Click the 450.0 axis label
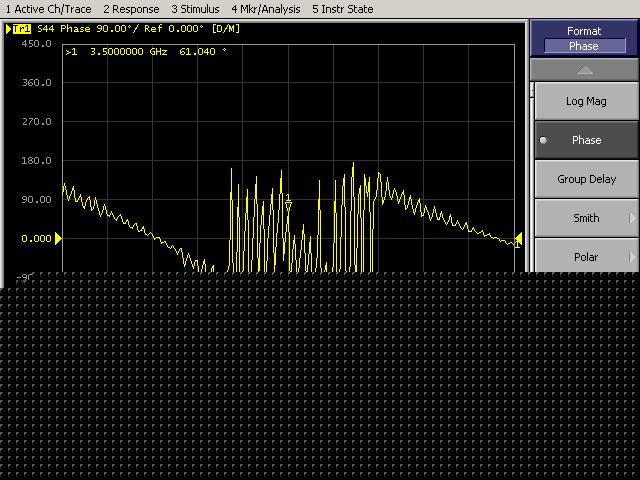The height and width of the screenshot is (480, 640). [36, 44]
